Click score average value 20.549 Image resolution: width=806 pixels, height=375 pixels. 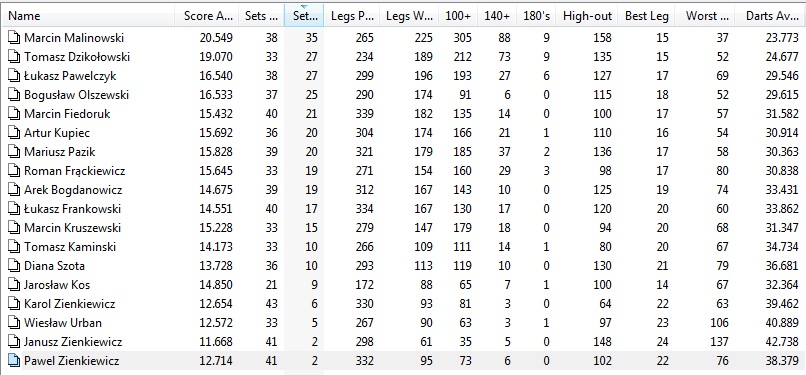216,38
